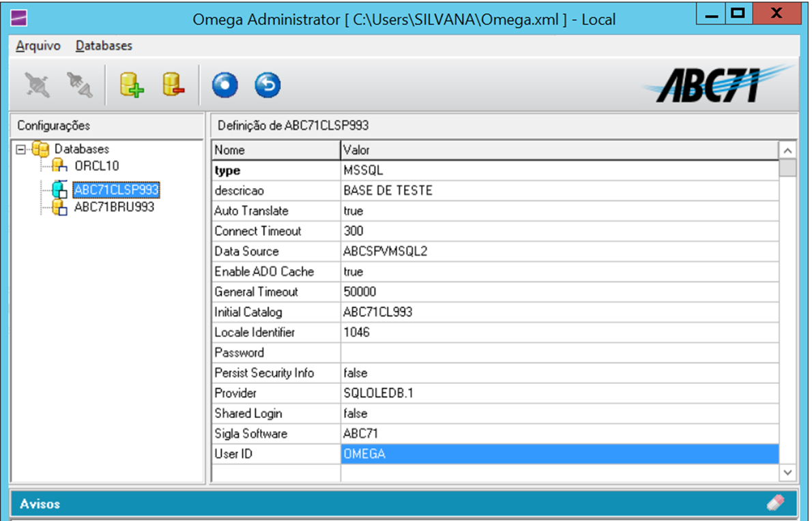Click the blue circle record icon

point(225,85)
